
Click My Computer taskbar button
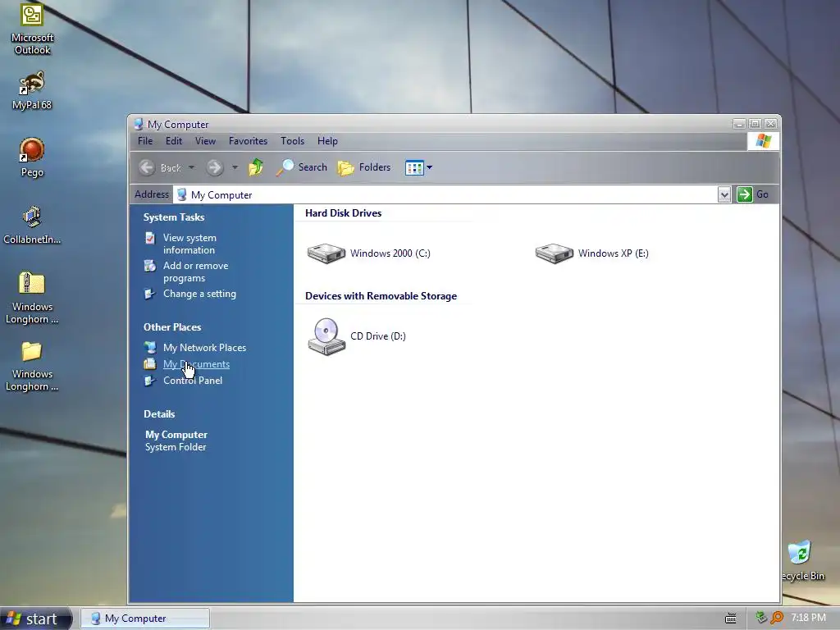pos(144,619)
